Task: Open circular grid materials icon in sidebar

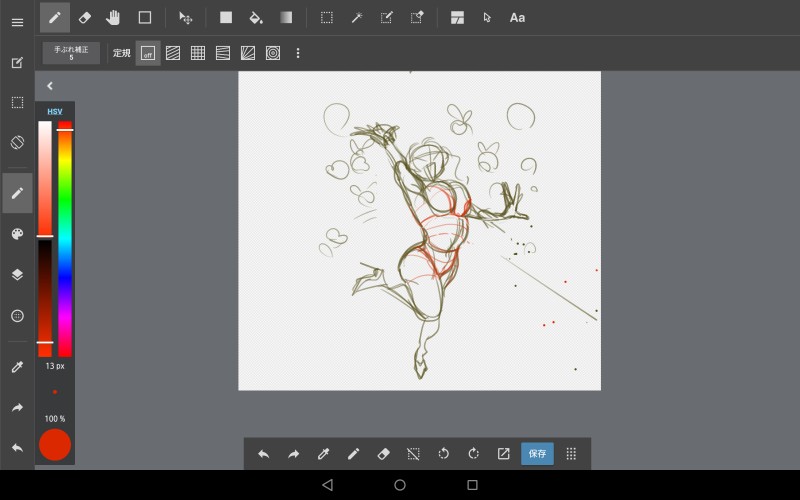Action: tap(17, 316)
